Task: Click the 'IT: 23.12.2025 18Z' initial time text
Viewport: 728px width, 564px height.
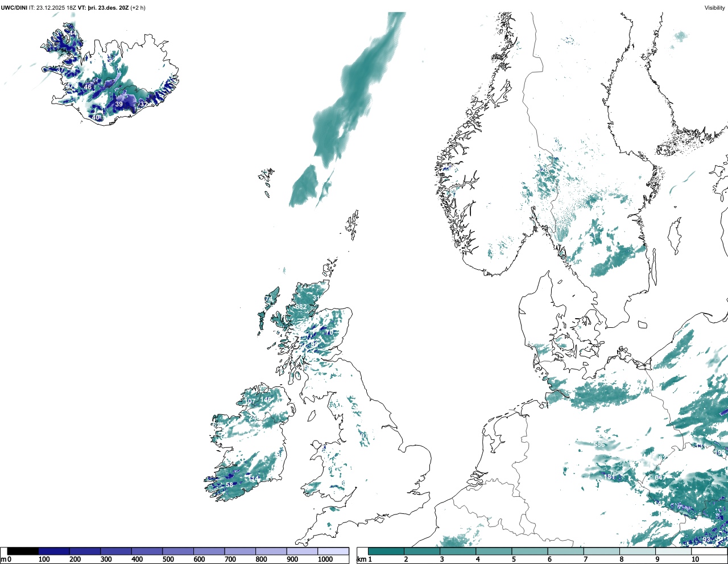Action: [52, 7]
